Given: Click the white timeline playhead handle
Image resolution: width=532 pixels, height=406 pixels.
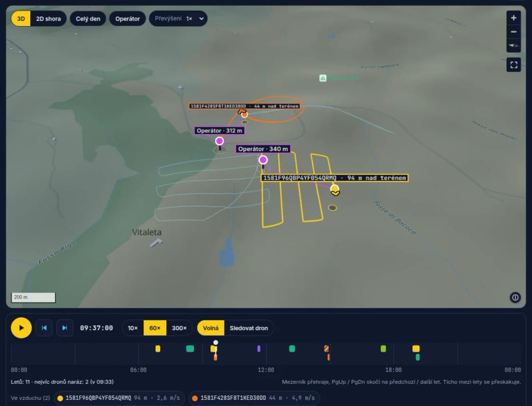Looking at the screenshot, I should 216,342.
